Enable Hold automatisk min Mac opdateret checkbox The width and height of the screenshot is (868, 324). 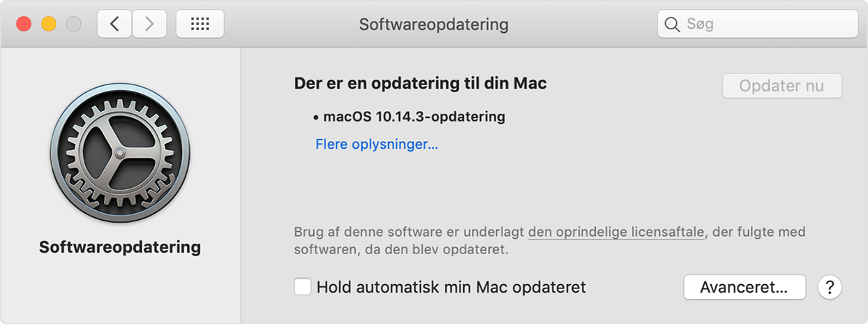click(302, 287)
